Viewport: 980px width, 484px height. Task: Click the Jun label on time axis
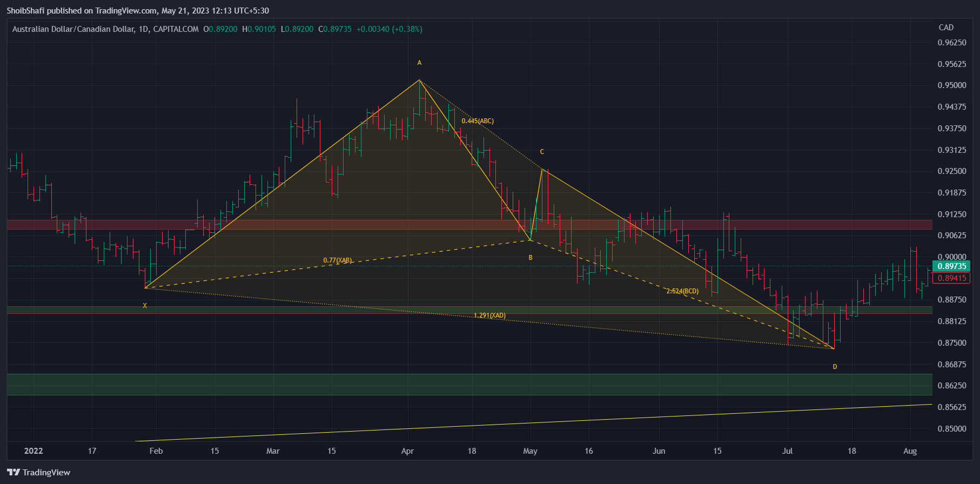[659, 451]
